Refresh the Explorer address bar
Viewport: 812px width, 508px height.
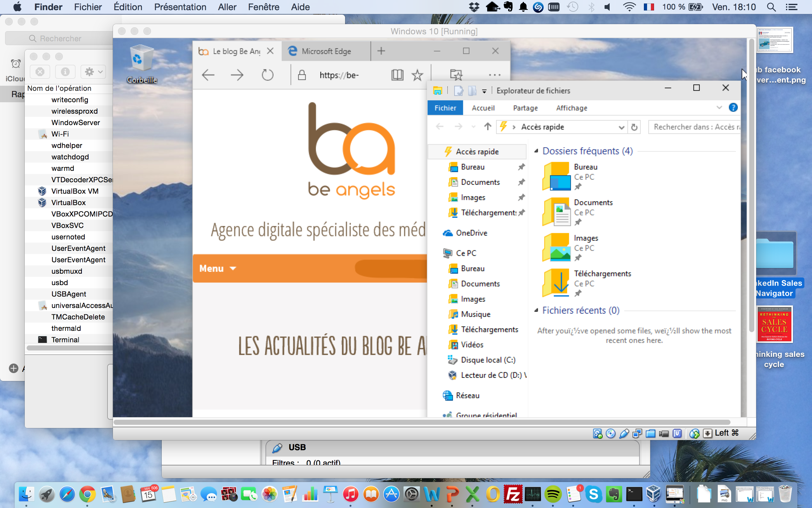pyautogui.click(x=634, y=127)
